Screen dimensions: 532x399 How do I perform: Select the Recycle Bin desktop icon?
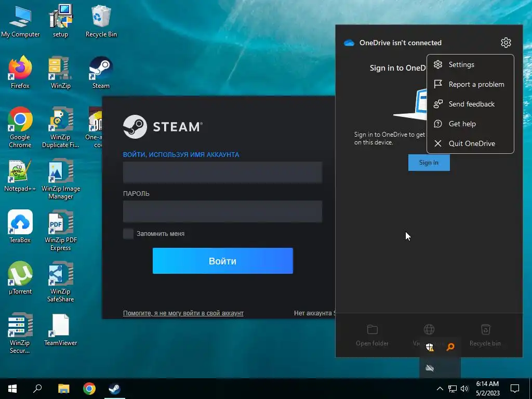tap(101, 21)
